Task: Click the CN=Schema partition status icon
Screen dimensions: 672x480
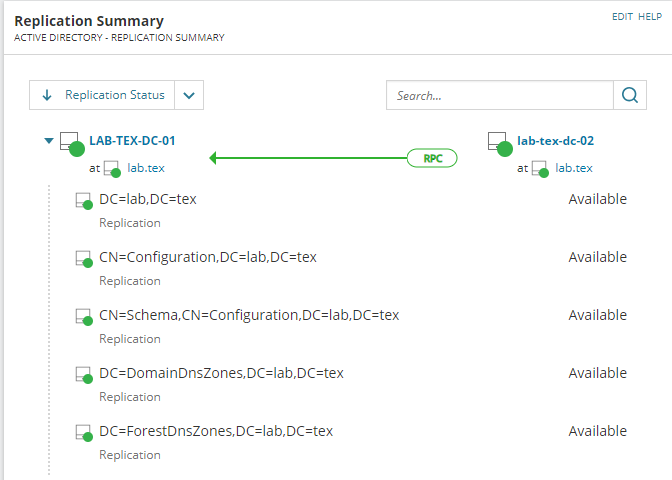Action: click(84, 317)
